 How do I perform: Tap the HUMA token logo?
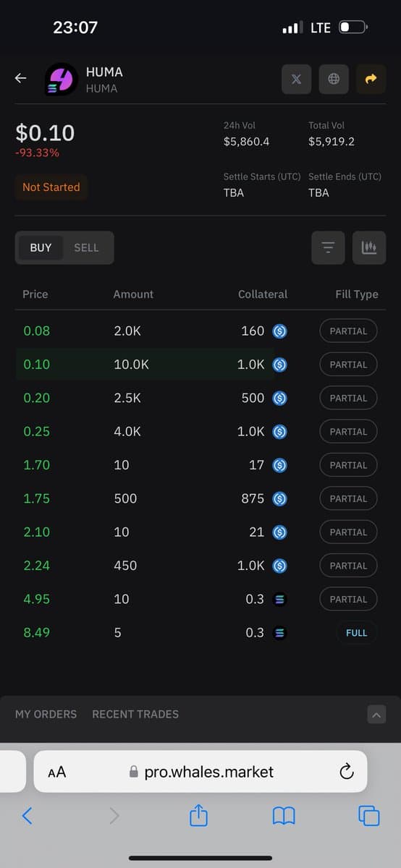(x=61, y=80)
